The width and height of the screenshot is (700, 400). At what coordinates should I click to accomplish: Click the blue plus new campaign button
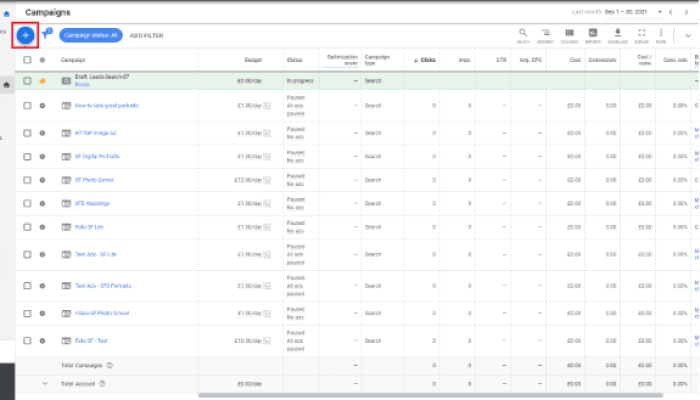tap(25, 35)
